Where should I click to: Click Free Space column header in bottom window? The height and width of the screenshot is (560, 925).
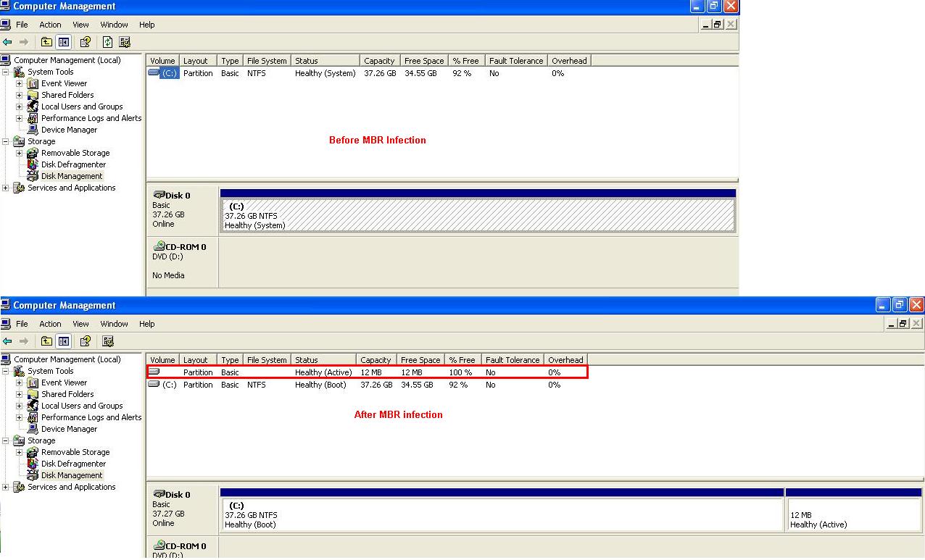[x=420, y=360]
